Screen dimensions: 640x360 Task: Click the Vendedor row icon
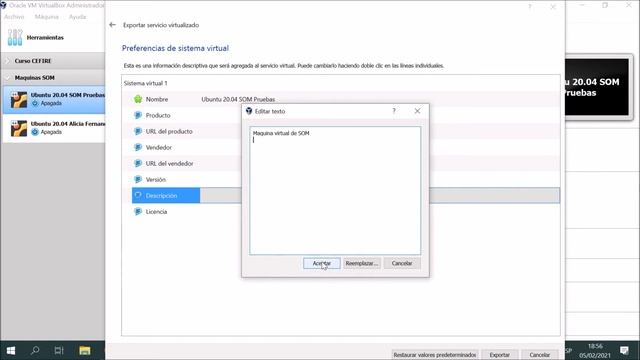138,147
